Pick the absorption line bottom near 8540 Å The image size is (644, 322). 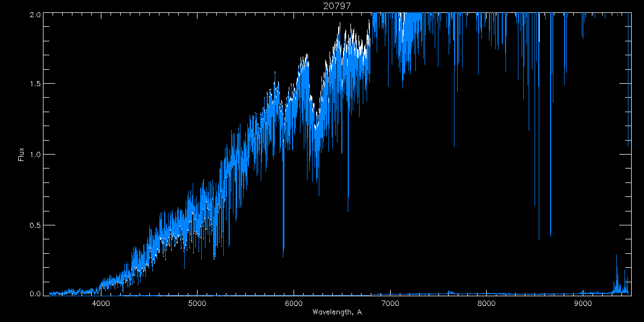click(x=539, y=238)
